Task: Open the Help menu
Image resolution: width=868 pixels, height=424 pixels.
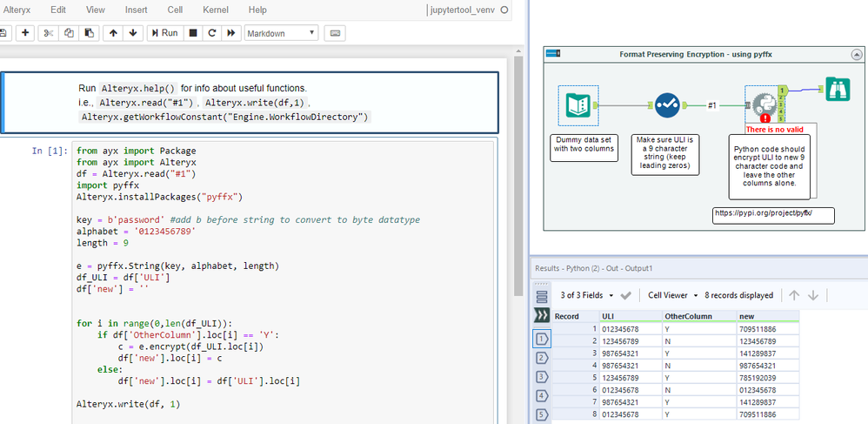Action: tap(257, 10)
